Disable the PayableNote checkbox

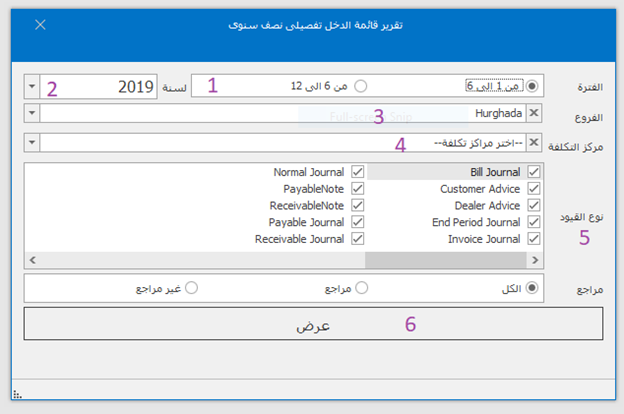pyautogui.click(x=357, y=189)
